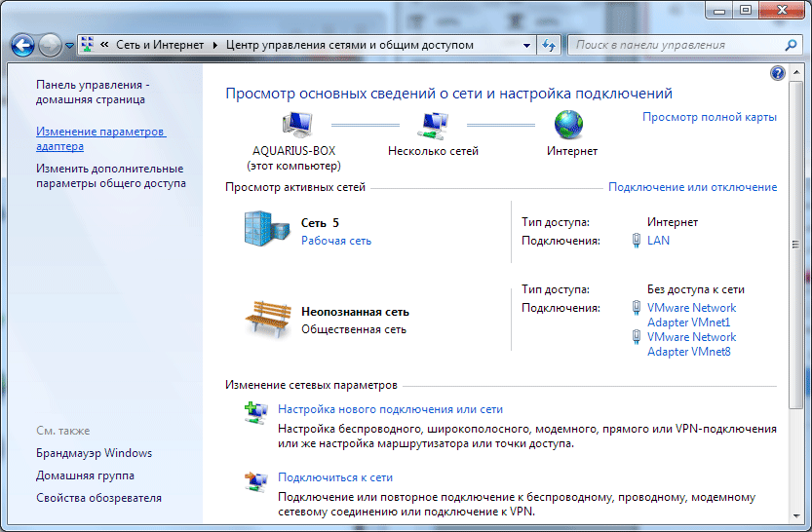This screenshot has height=532, width=812.
Task: Maximize the Network and Sharing Center window
Action: (x=745, y=10)
